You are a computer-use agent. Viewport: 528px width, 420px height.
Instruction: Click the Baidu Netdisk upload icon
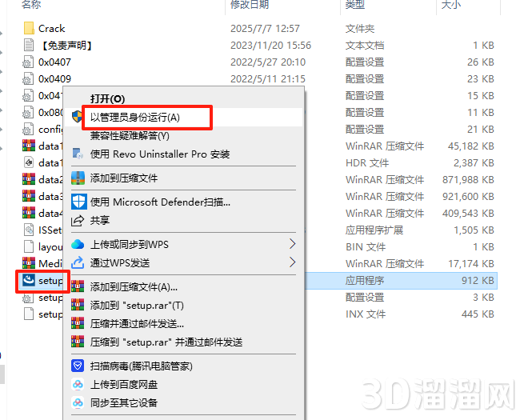pyautogui.click(x=78, y=385)
